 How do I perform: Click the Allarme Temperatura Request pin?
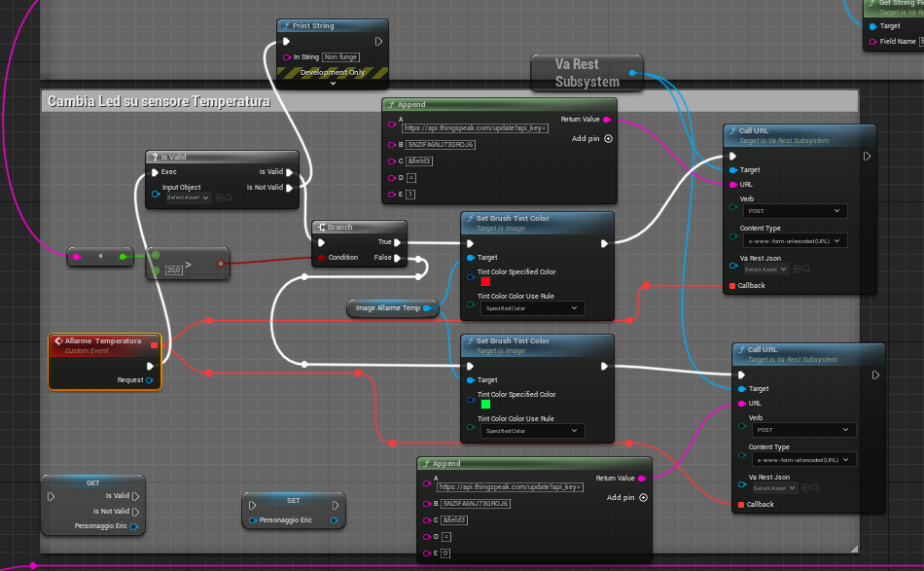click(149, 380)
